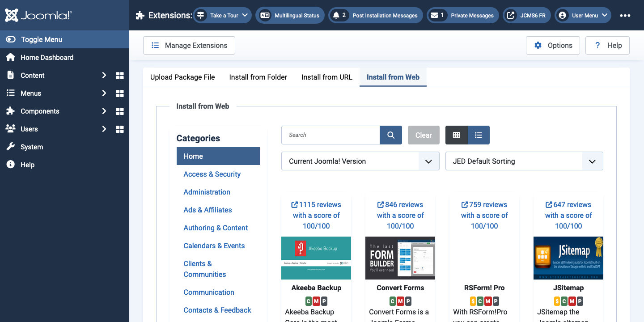644x322 pixels.
Task: Open Content dashboard grid icon
Action: point(120,76)
